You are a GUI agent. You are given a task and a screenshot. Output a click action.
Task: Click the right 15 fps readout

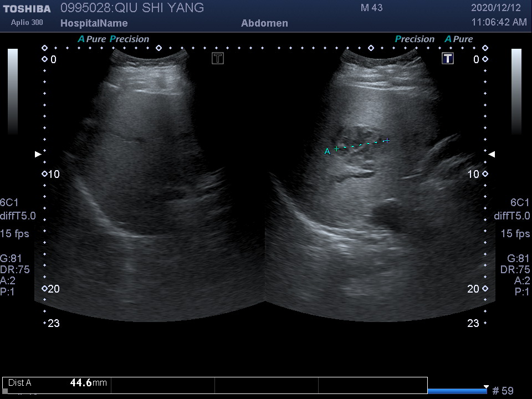pyautogui.click(x=515, y=233)
